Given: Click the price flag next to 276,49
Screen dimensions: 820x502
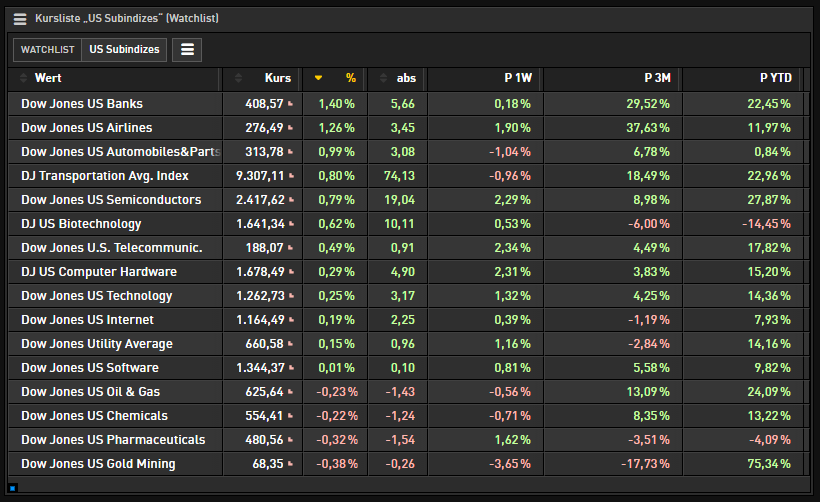Looking at the screenshot, I should (290, 128).
